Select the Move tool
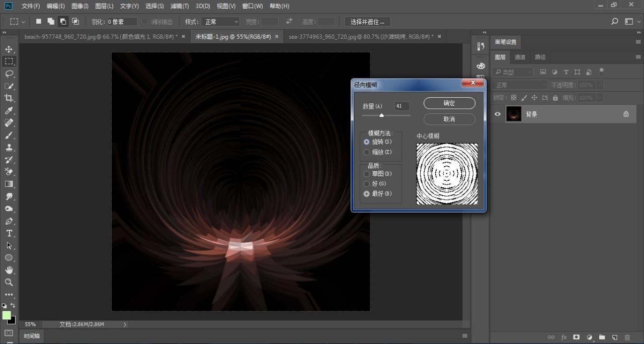644x344 pixels. coord(9,49)
